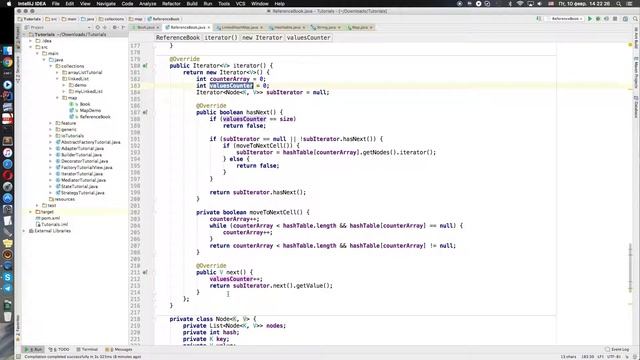
Task: Run the ReferenceBook configuration with green play
Action: (x=590, y=19)
